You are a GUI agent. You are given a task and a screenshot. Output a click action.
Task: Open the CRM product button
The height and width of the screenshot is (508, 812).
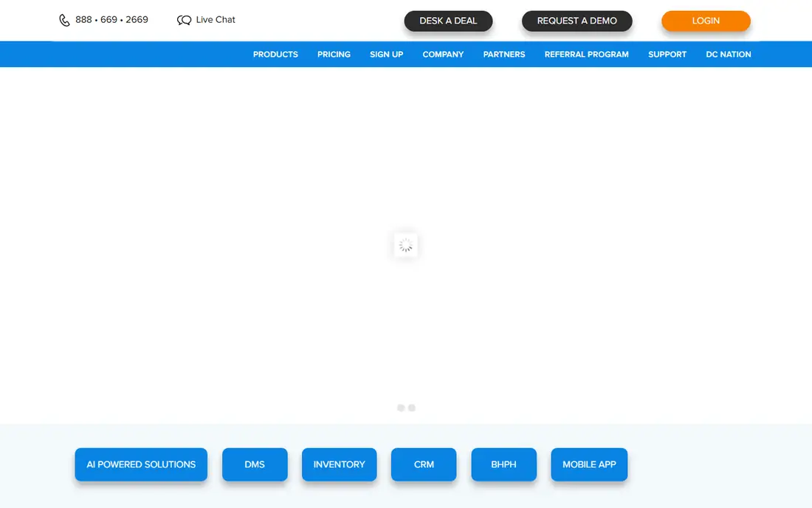point(424,464)
